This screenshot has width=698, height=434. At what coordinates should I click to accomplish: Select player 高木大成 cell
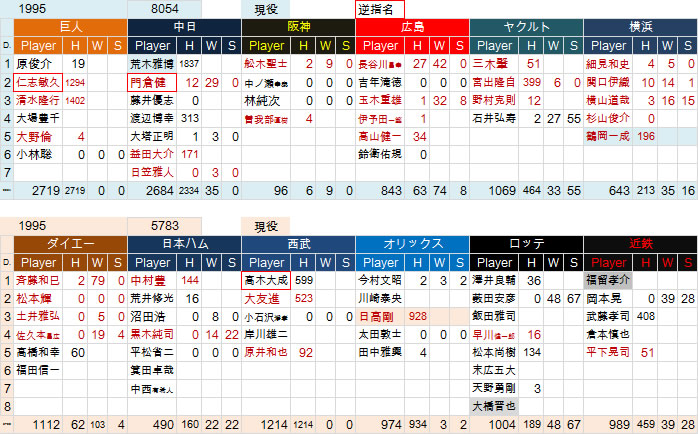click(x=266, y=281)
